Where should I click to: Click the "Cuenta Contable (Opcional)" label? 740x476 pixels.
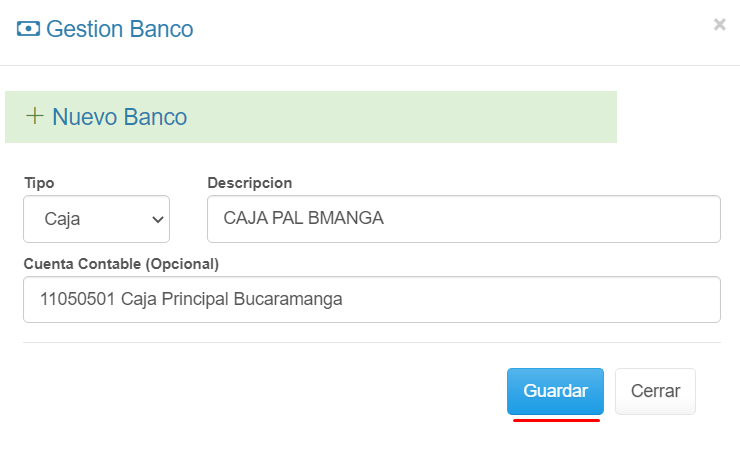coord(121,264)
